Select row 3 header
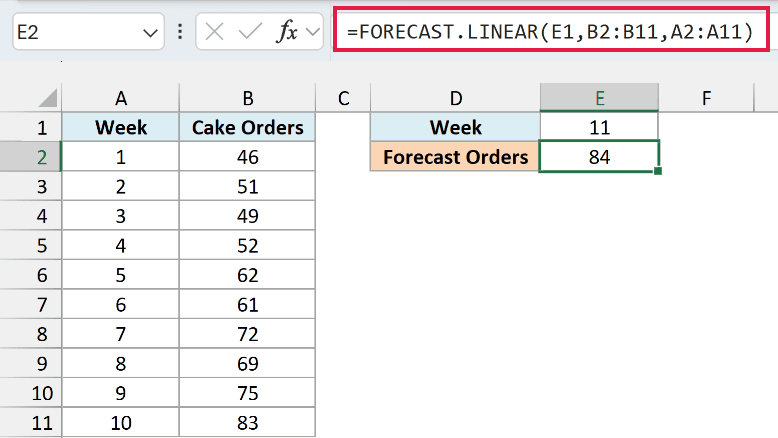 click(x=31, y=187)
